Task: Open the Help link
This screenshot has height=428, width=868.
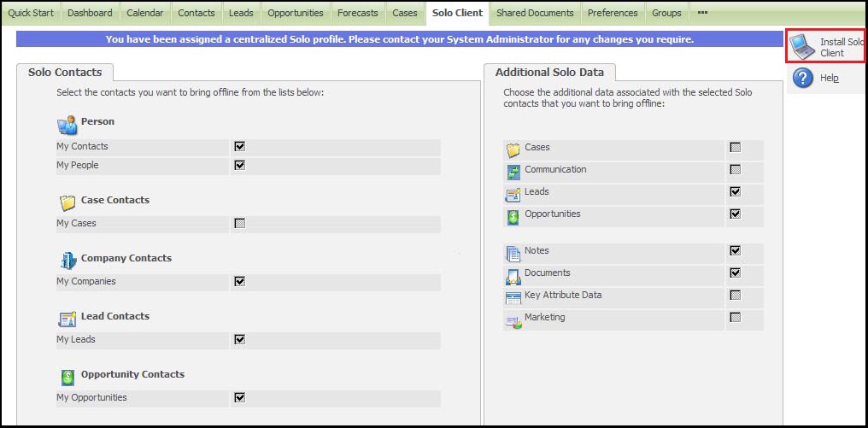Action: pos(829,78)
